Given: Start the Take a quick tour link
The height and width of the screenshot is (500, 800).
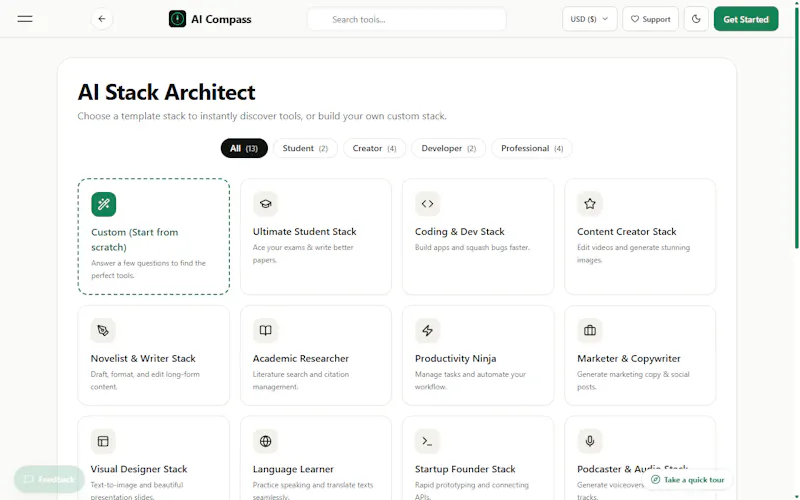Looking at the screenshot, I should (x=688, y=480).
